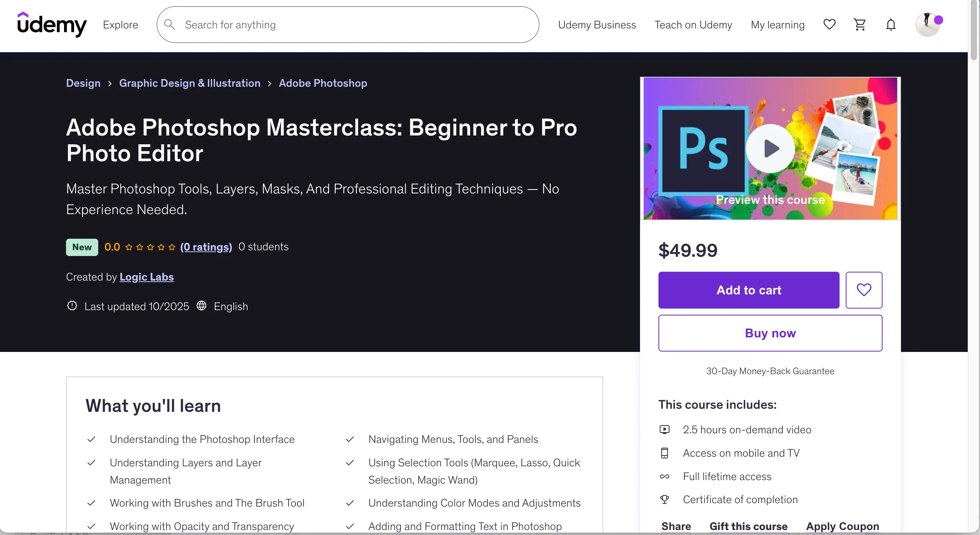
Task: Open Adobe Photoshop breadcrumb
Action: (323, 83)
